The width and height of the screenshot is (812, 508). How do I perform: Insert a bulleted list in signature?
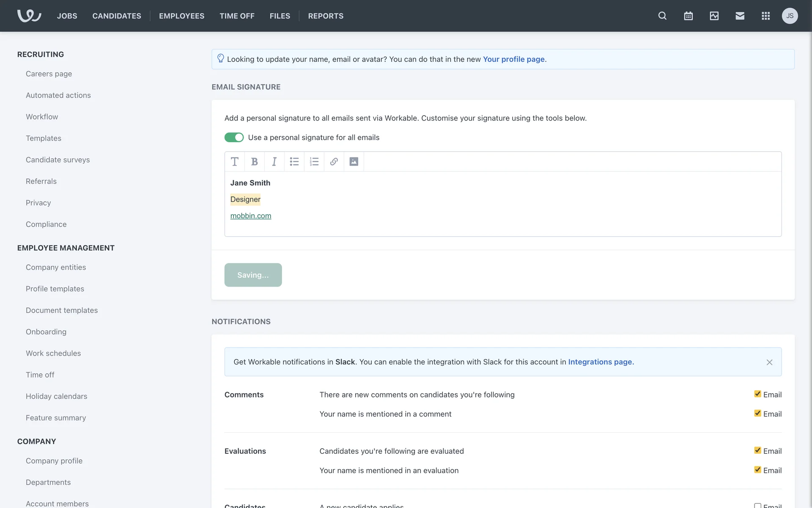294,162
